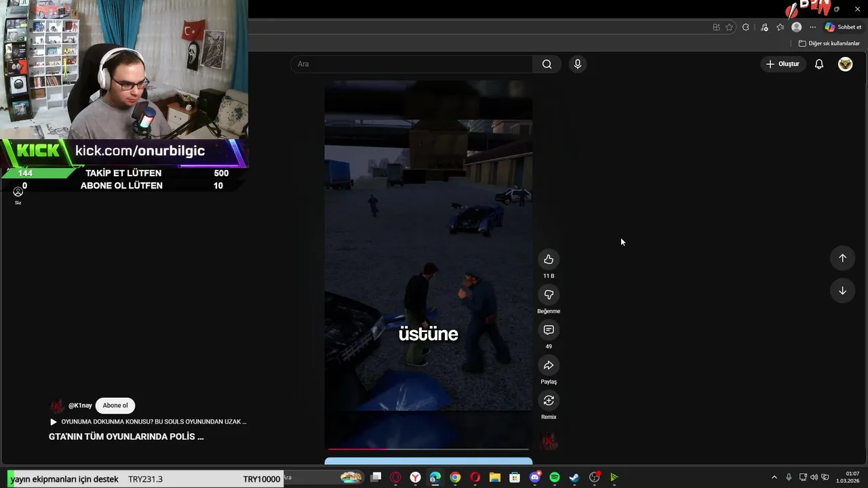
Task: Open the media control music icon
Action: coord(764,27)
